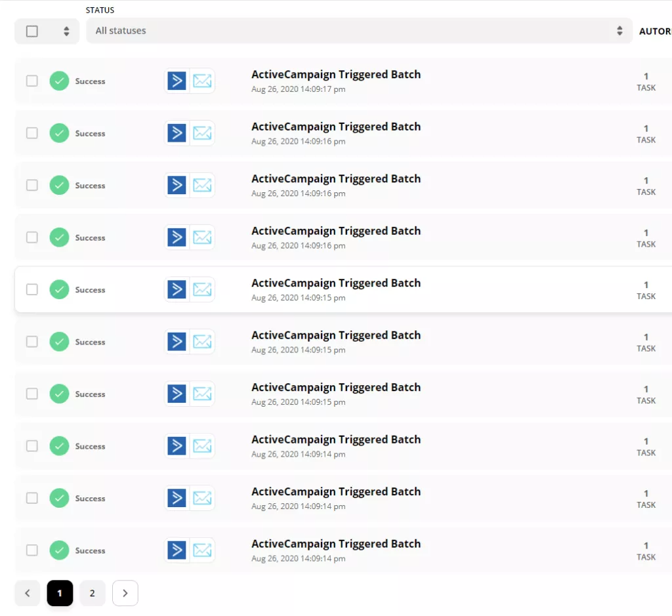Select the checkbox in the highlighted 14:09:15 run
The width and height of the screenshot is (672, 616).
tap(31, 289)
